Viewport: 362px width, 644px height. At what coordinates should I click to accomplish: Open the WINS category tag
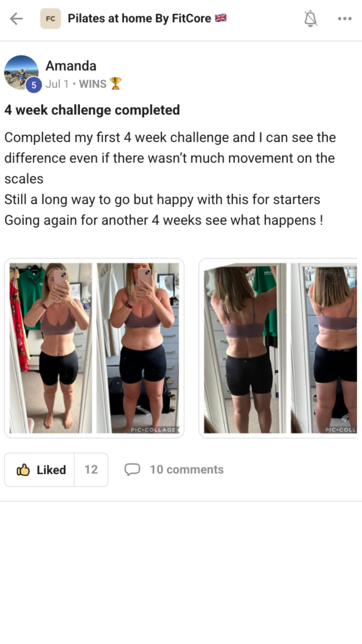tap(93, 84)
